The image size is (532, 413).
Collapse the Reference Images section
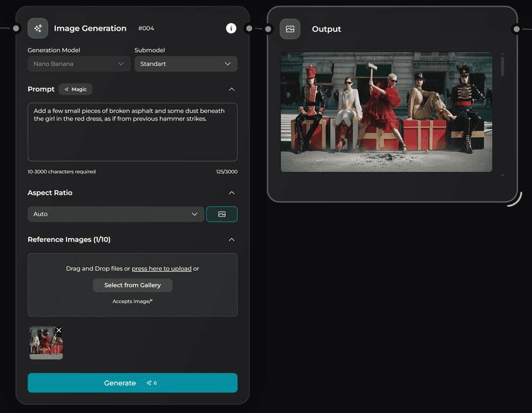tap(231, 240)
